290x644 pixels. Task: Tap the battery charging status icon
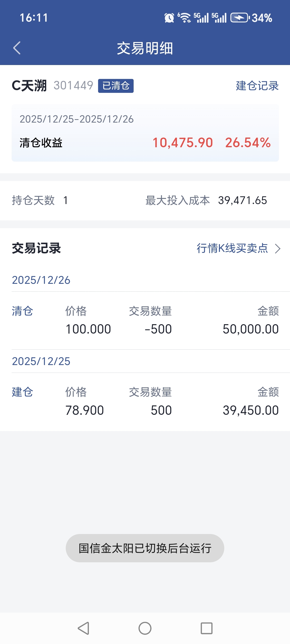point(240,18)
